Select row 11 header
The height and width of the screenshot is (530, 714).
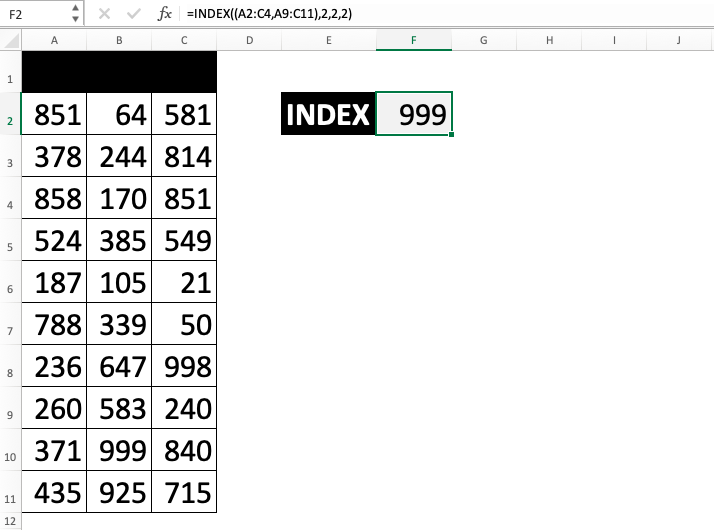click(x=10, y=492)
